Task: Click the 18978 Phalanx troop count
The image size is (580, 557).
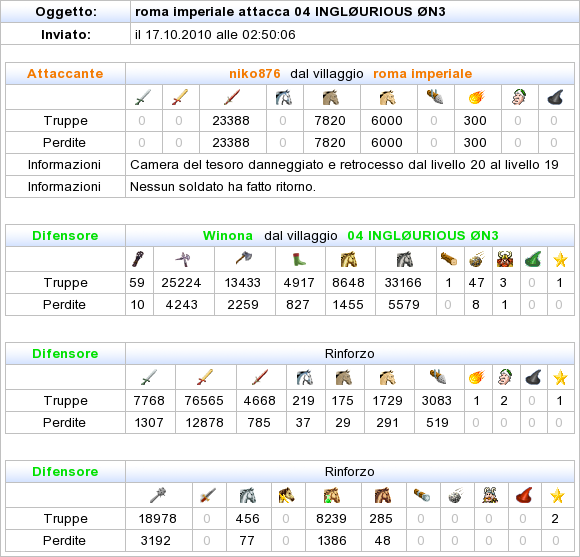Action: pos(158,519)
